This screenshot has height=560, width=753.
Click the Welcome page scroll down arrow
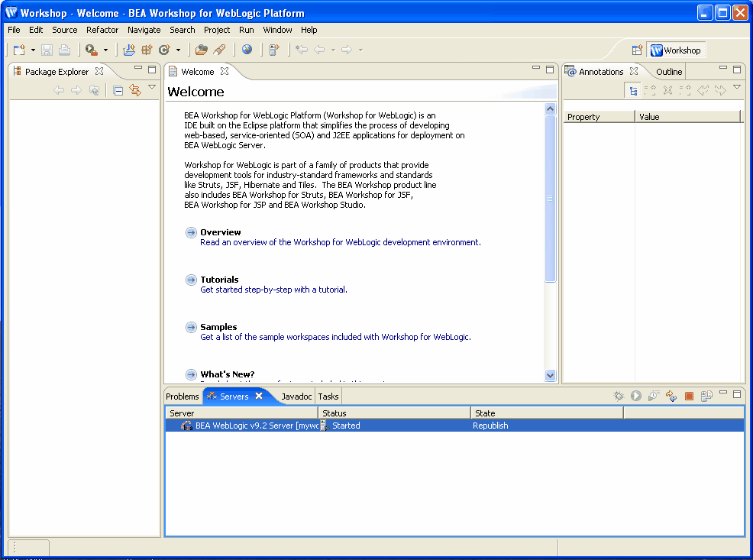pyautogui.click(x=551, y=376)
